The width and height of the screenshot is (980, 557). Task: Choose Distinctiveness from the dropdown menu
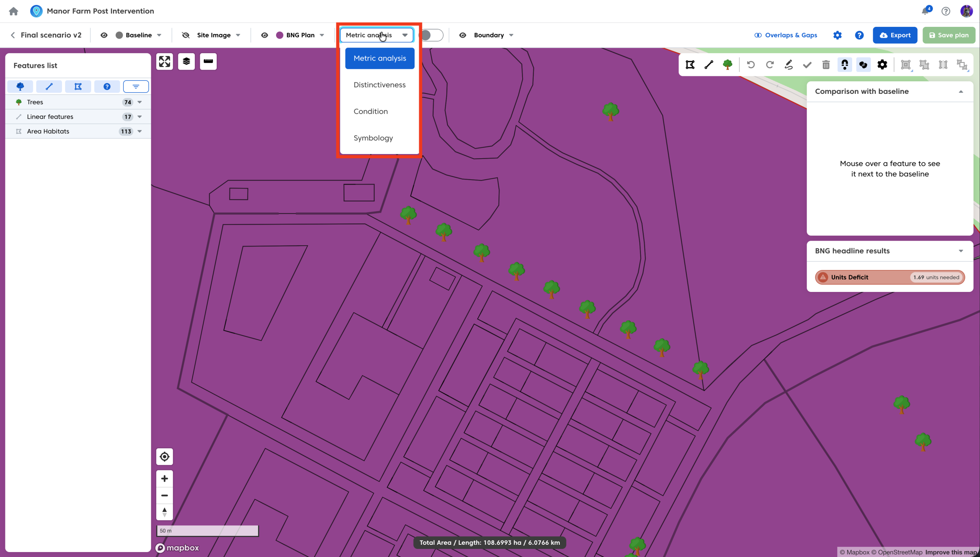[x=379, y=85]
